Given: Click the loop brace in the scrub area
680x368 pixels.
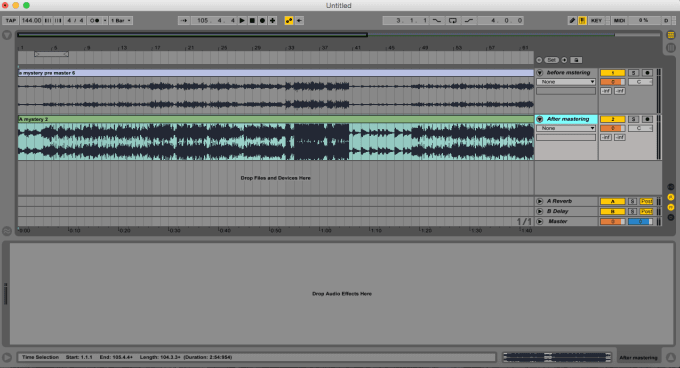Looking at the screenshot, I should pyautogui.click(x=51, y=54).
